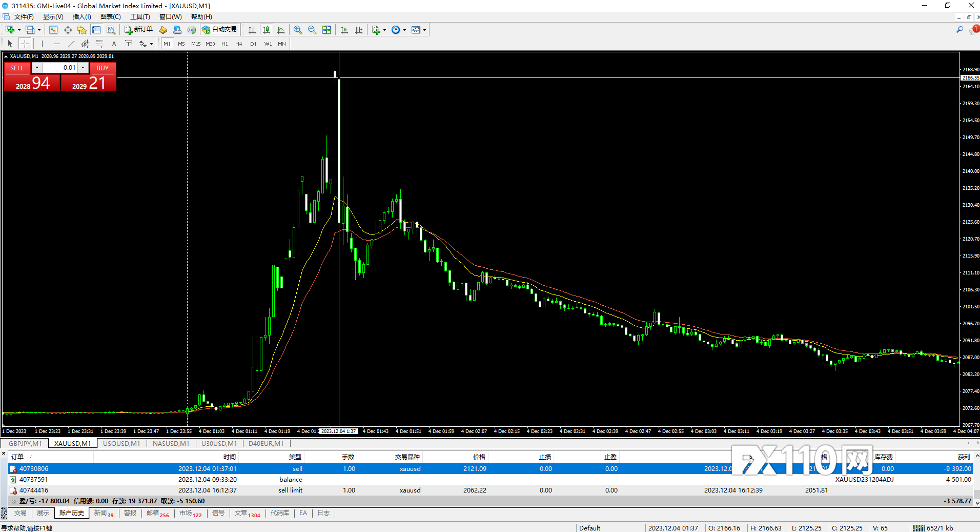This screenshot has width=980, height=532.
Task: Draw a horizontal line on chart
Action: [57, 44]
